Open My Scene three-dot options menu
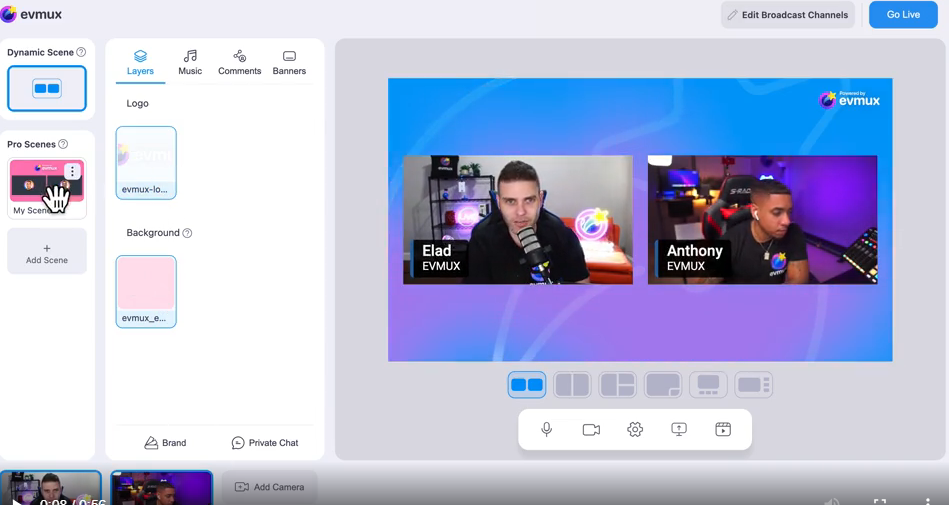The width and height of the screenshot is (949, 505). pyautogui.click(x=72, y=171)
